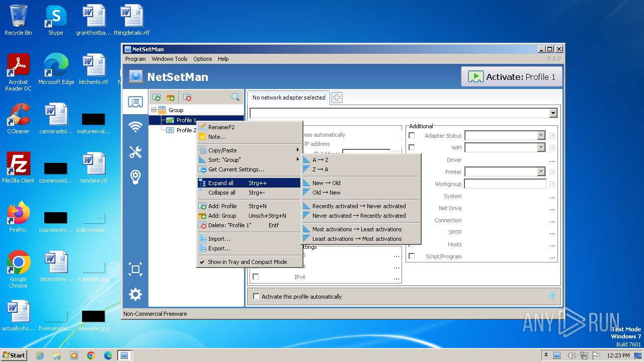Viewport: 644px width, 362px height.
Task: Open Script/Program settings ellipsis button
Action: click(552, 257)
